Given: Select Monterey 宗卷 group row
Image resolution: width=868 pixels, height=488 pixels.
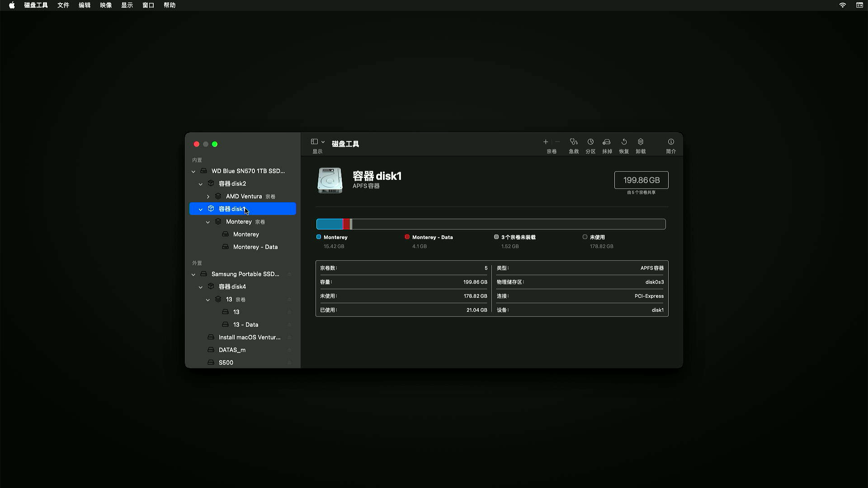Looking at the screenshot, I should [243, 222].
